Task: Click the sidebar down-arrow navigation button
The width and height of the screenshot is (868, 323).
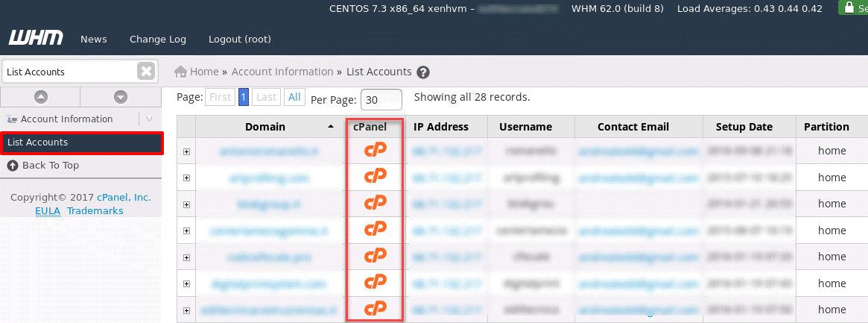Action: pyautogui.click(x=121, y=97)
